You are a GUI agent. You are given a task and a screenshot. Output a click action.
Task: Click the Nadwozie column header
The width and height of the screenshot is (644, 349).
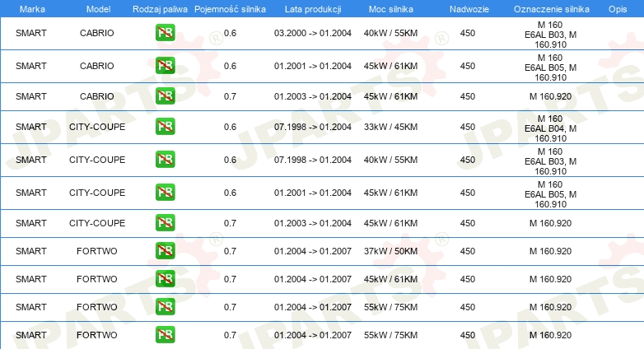(x=469, y=9)
